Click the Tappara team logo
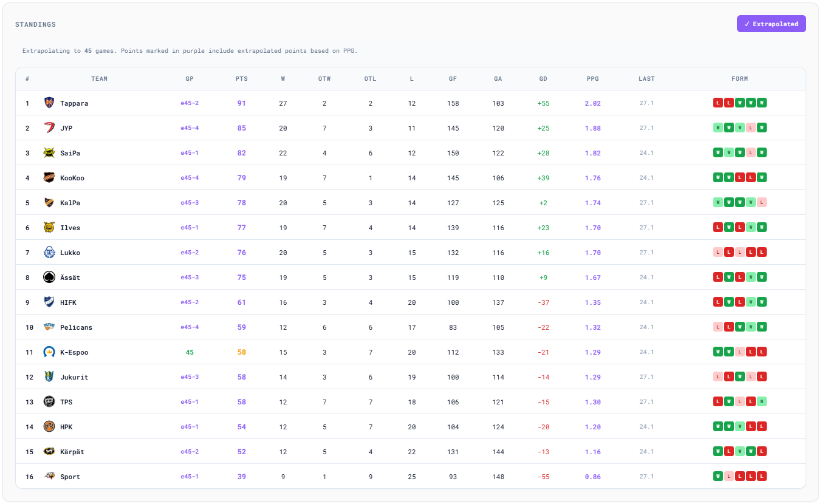Viewport: 822px width, 504px height. (x=49, y=103)
